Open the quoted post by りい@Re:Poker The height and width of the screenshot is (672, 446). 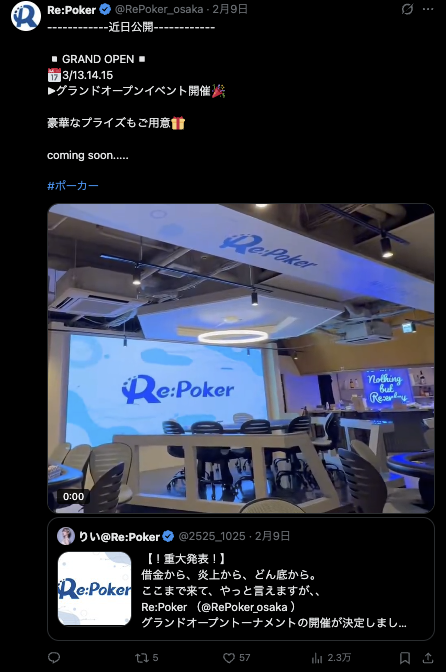[241, 579]
